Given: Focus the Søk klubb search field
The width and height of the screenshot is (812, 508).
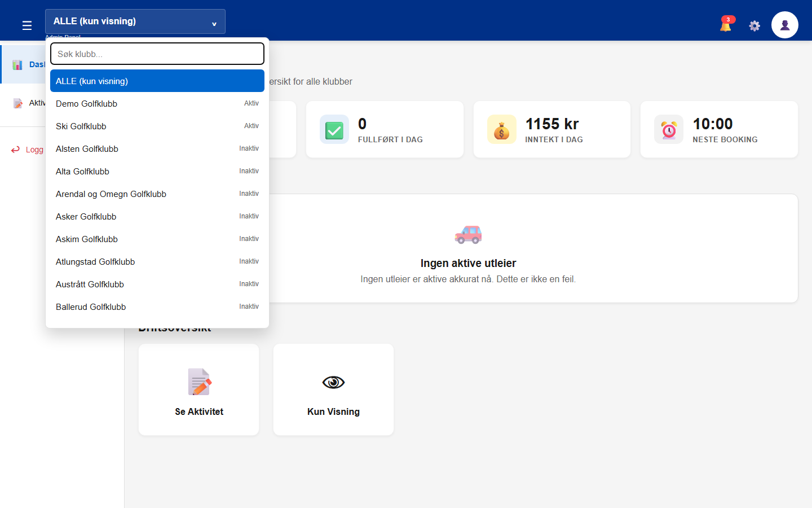Looking at the screenshot, I should [157, 54].
